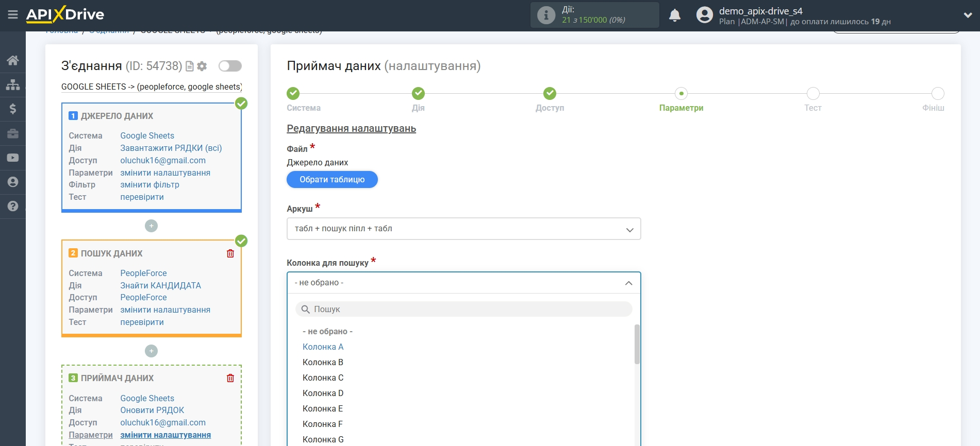Open the user profile icon in the sidebar
The image size is (980, 446).
tap(13, 182)
